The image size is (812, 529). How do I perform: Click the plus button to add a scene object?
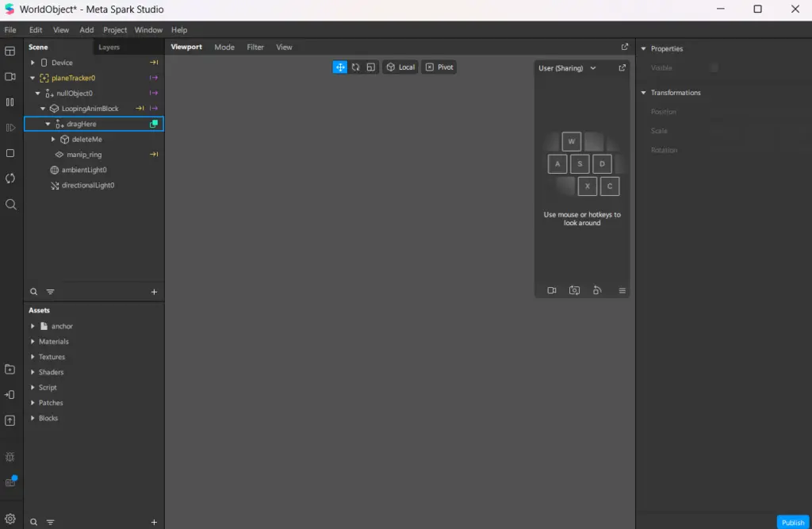[x=154, y=291]
